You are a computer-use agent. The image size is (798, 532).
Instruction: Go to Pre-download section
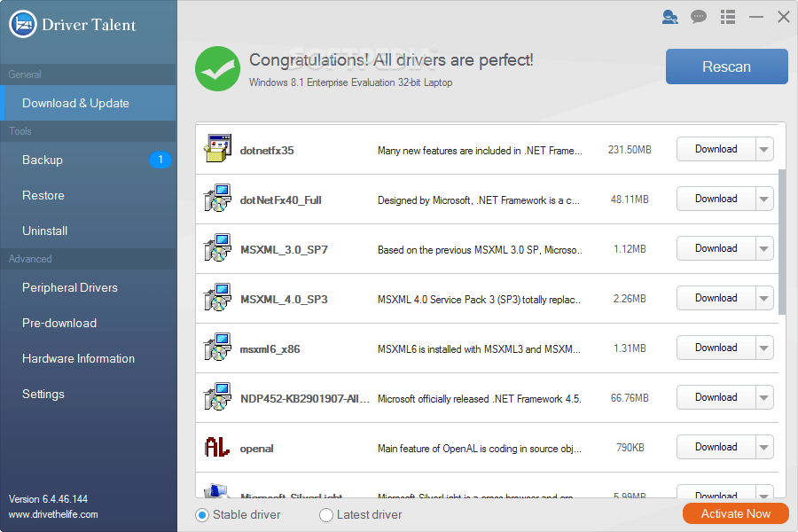click(89, 324)
